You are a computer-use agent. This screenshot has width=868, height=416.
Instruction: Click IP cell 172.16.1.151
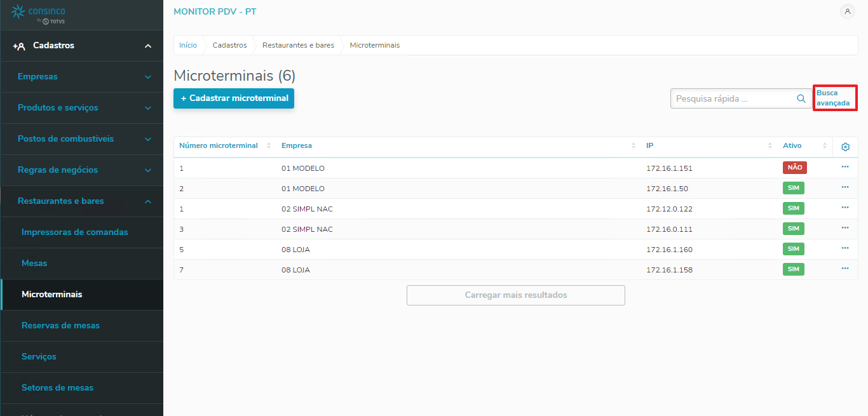669,168
